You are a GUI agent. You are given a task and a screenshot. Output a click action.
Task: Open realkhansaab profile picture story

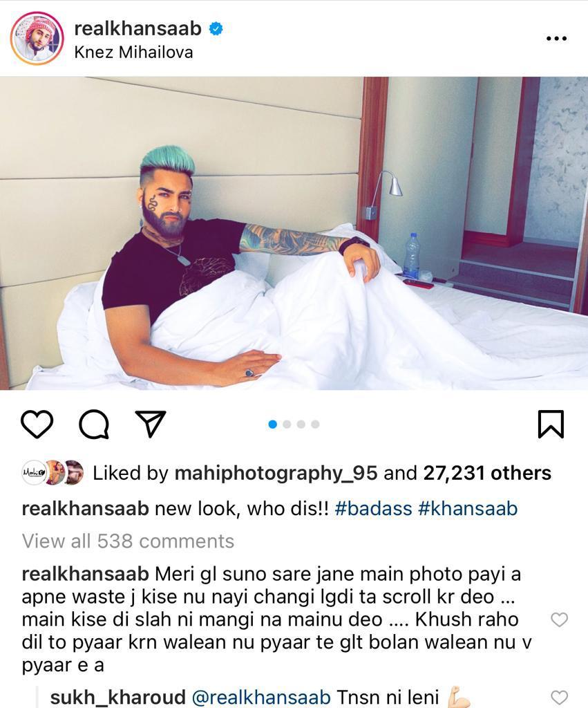pos(37,39)
